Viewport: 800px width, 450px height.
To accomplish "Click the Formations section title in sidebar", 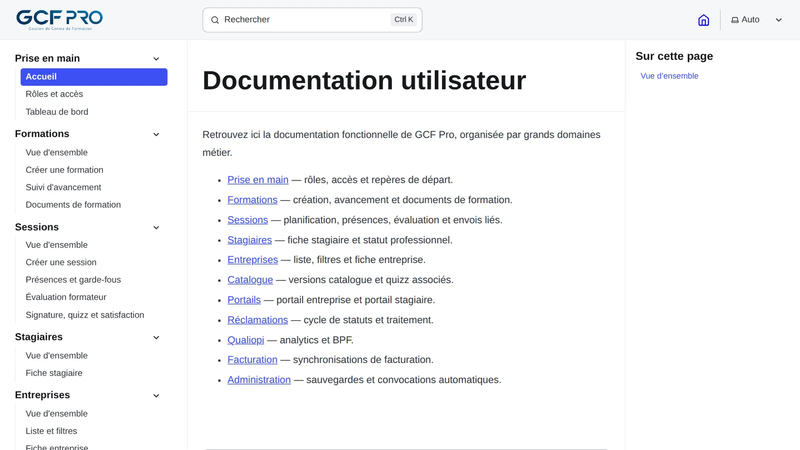I will [x=42, y=134].
